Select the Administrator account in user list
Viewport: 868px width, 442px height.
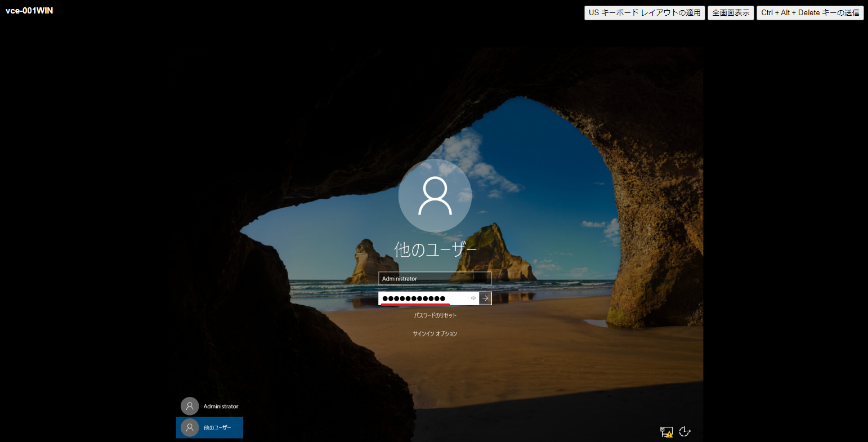(209, 406)
